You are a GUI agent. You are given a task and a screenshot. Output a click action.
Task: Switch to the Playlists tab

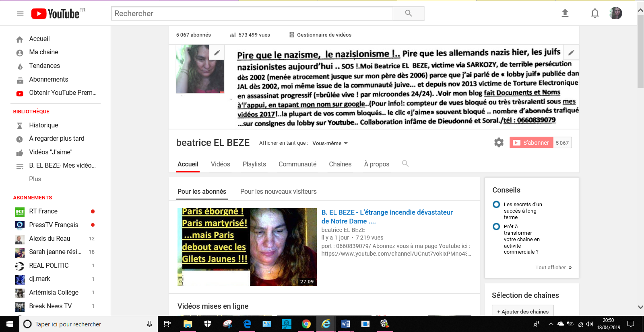(x=254, y=164)
